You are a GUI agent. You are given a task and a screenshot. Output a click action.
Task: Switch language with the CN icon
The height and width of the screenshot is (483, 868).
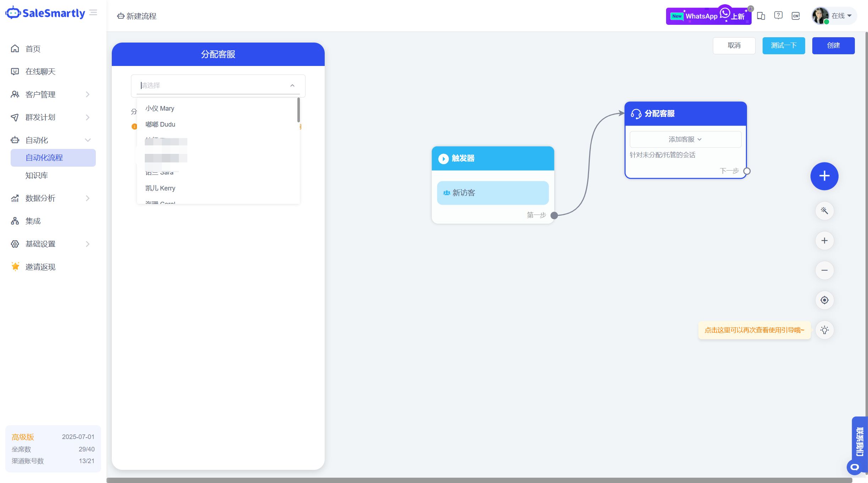[x=796, y=16]
